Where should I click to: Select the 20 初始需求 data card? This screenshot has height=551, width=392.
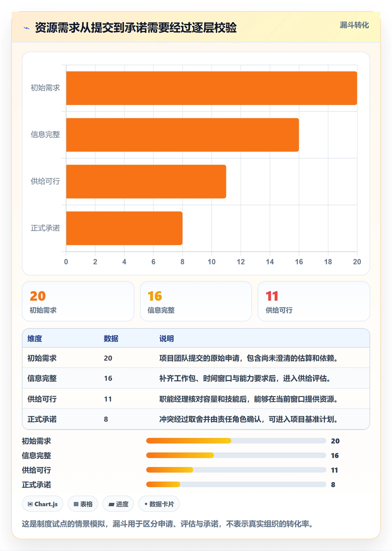pos(78,301)
